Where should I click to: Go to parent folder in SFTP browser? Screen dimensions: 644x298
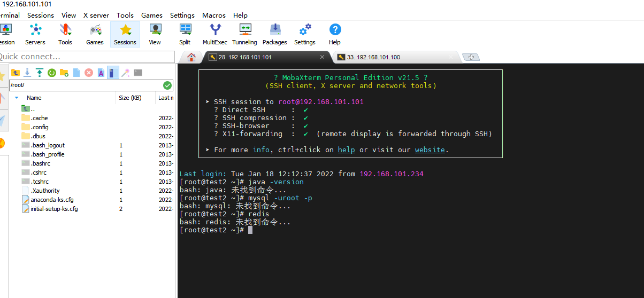point(16,73)
